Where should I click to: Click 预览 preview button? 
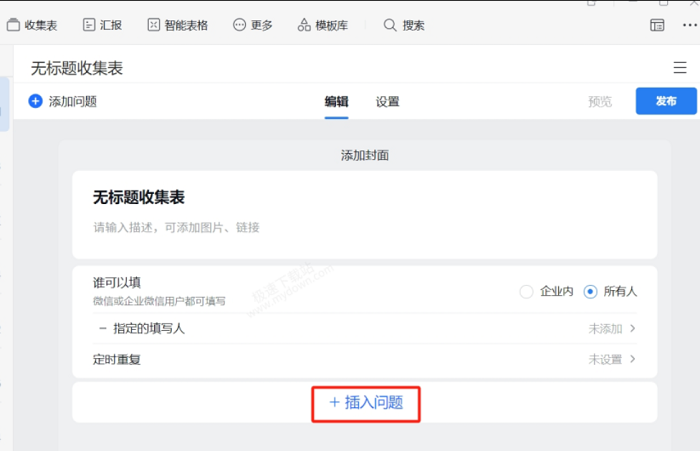pyautogui.click(x=600, y=101)
